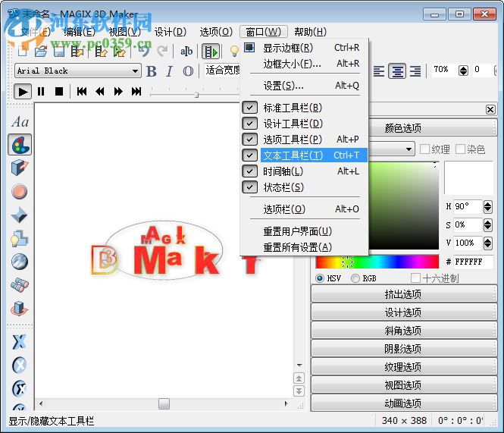Open 设置(S)... settings menu item
Image resolution: width=504 pixels, height=433 pixels.
[304, 86]
